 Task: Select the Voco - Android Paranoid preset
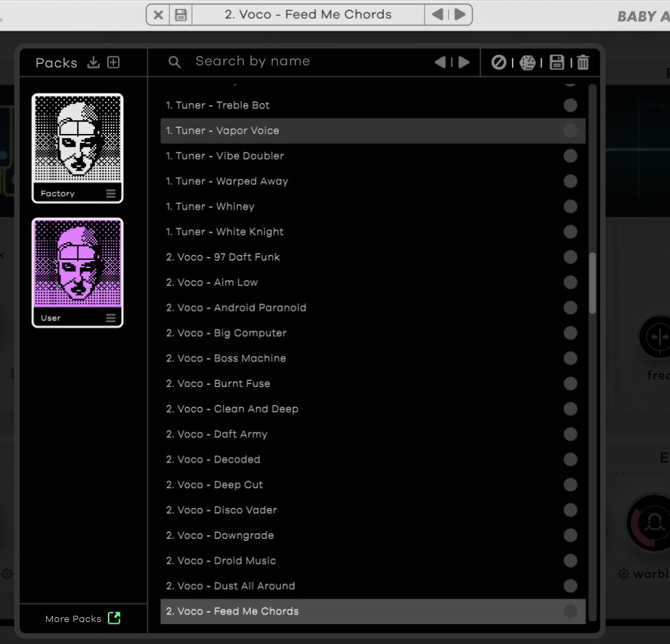click(236, 308)
